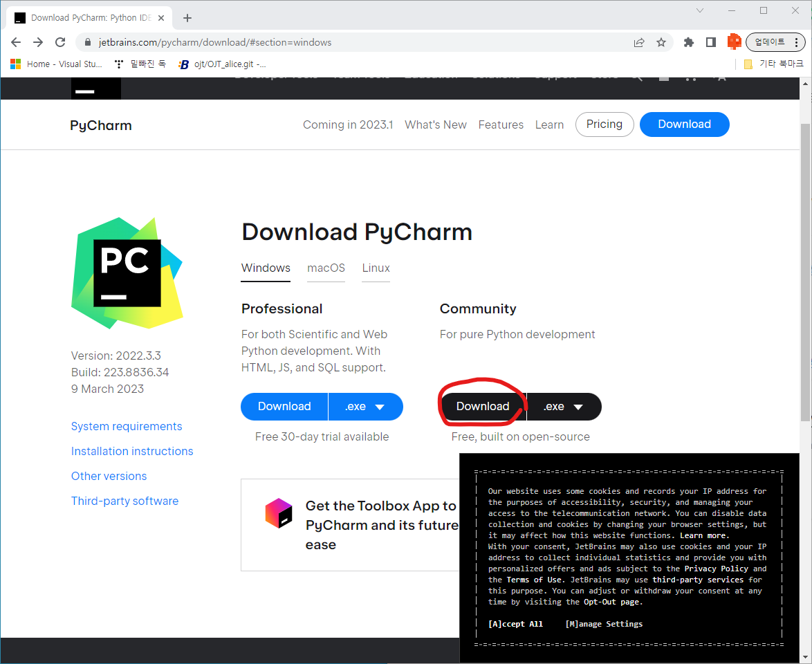Switch to the macOS tab
The width and height of the screenshot is (812, 664).
[x=326, y=268]
